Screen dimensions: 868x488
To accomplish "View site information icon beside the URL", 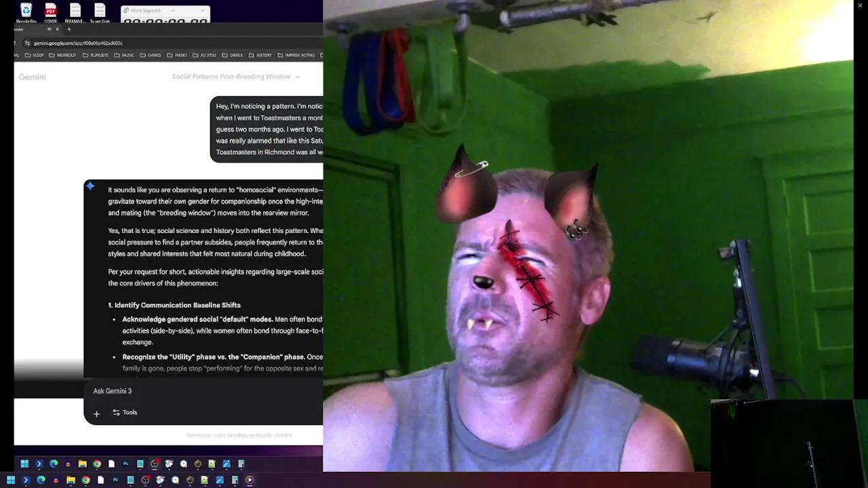I will (27, 43).
